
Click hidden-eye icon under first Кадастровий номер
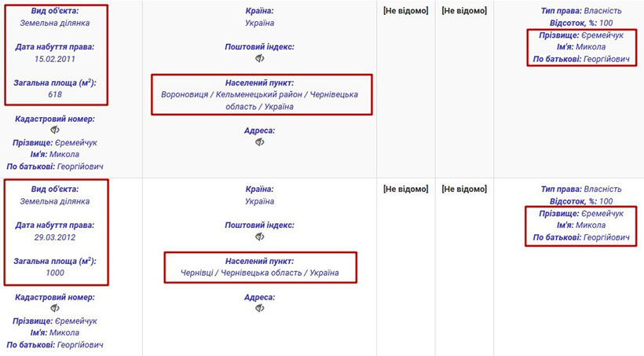55,130
